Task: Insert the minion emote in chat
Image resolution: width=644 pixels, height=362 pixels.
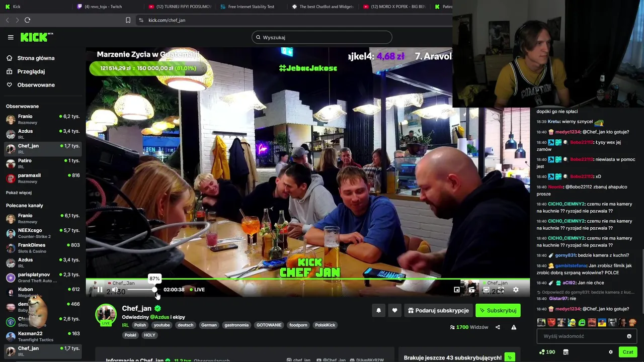Action: click(572, 323)
